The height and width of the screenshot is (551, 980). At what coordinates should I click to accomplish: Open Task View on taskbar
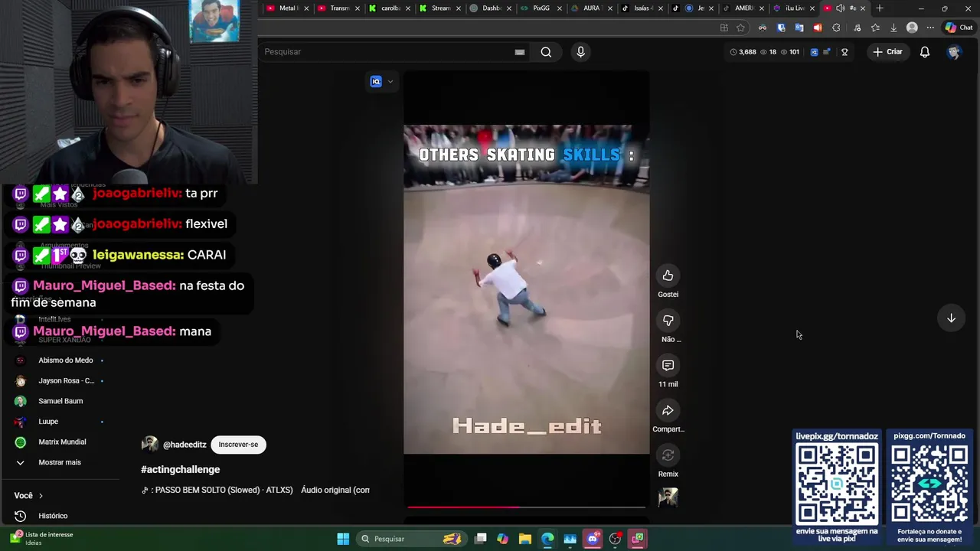[x=480, y=539]
